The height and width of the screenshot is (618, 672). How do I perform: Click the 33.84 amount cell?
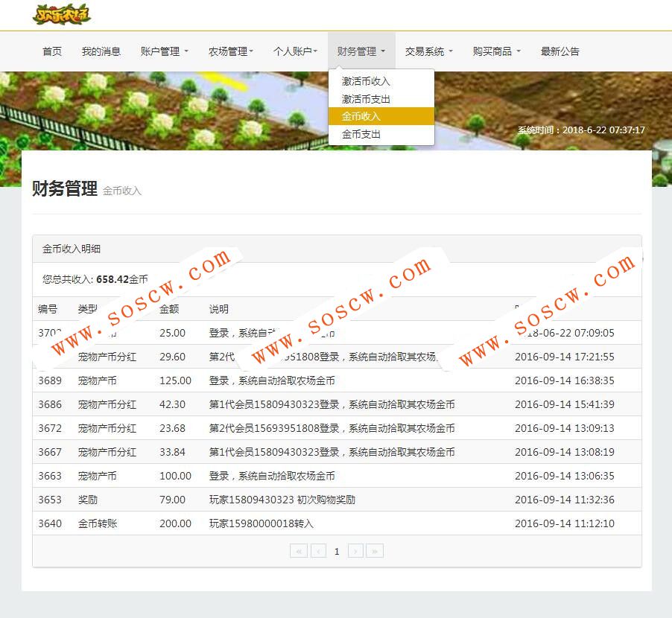pos(172,452)
